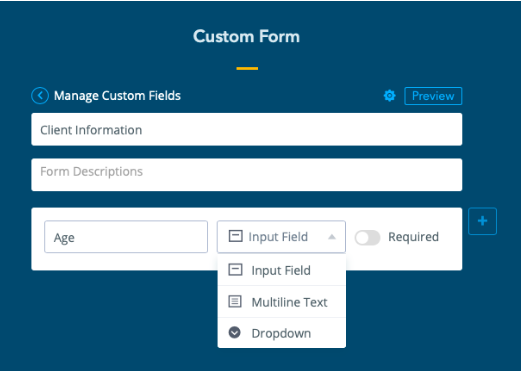This screenshot has height=371, width=522.
Task: Add a new field with plus button
Action: point(482,221)
